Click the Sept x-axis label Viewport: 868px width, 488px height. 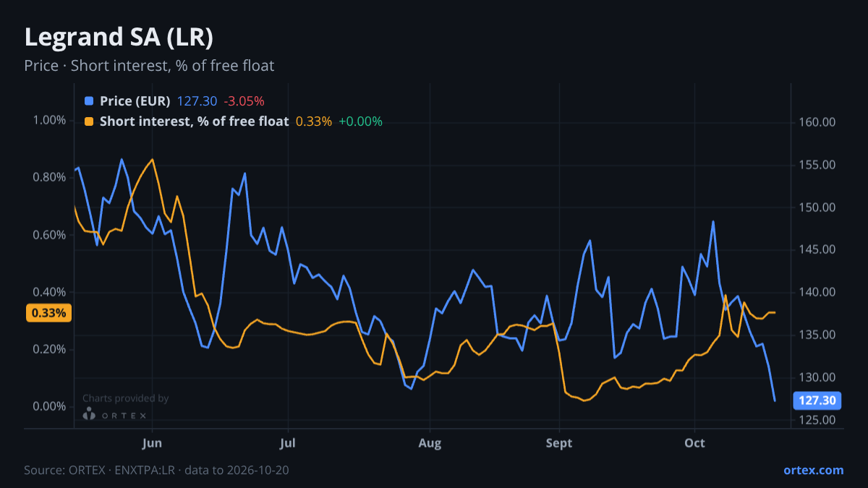coord(559,442)
